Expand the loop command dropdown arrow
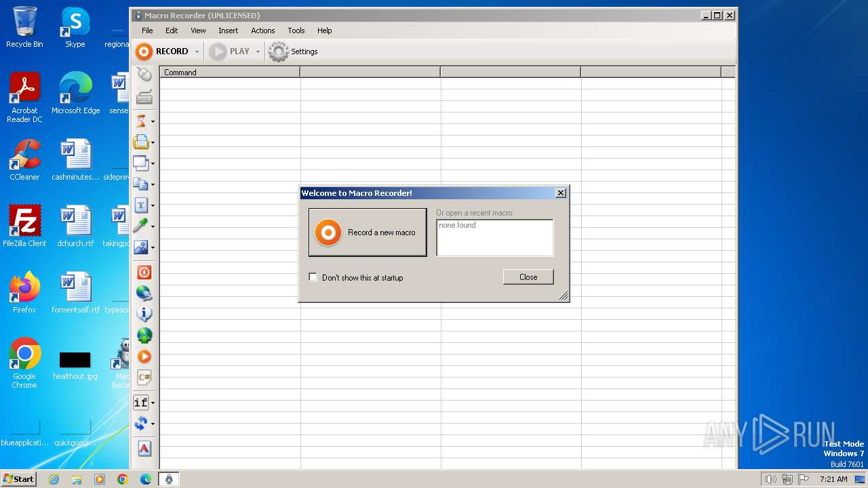868x488 pixels. (153, 424)
